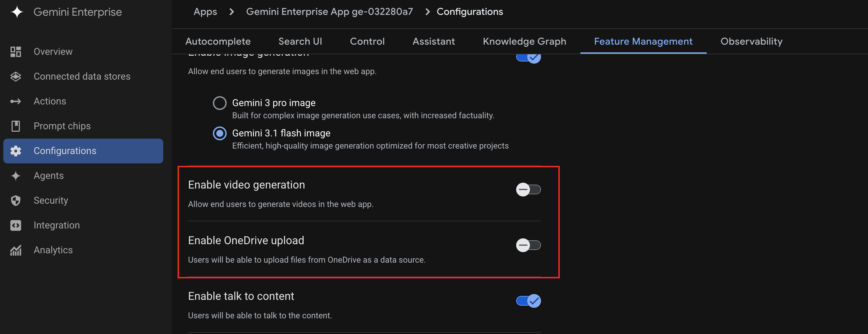Image resolution: width=868 pixels, height=334 pixels.
Task: Select Gemini 3.1 flash image radio button
Action: click(220, 133)
